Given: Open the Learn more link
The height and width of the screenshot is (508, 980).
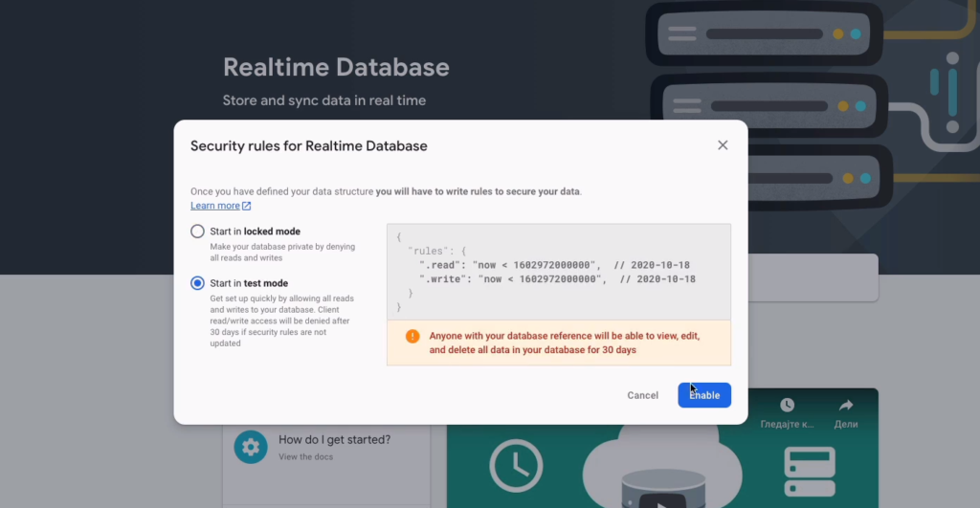Looking at the screenshot, I should (214, 206).
